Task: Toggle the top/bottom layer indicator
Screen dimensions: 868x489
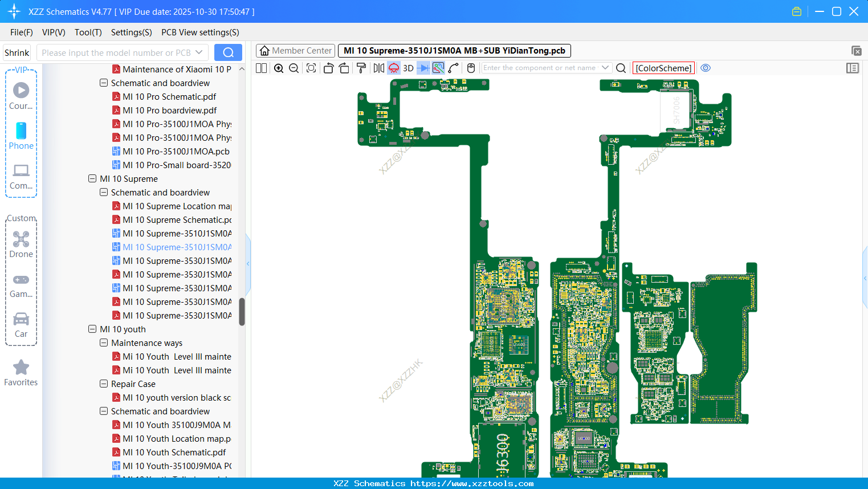Action: (393, 68)
